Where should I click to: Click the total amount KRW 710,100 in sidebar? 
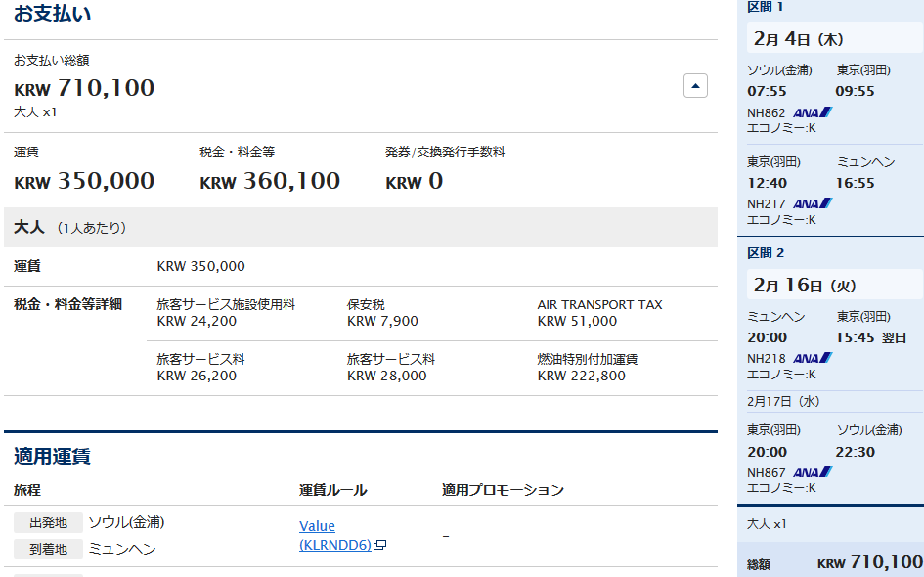point(870,563)
